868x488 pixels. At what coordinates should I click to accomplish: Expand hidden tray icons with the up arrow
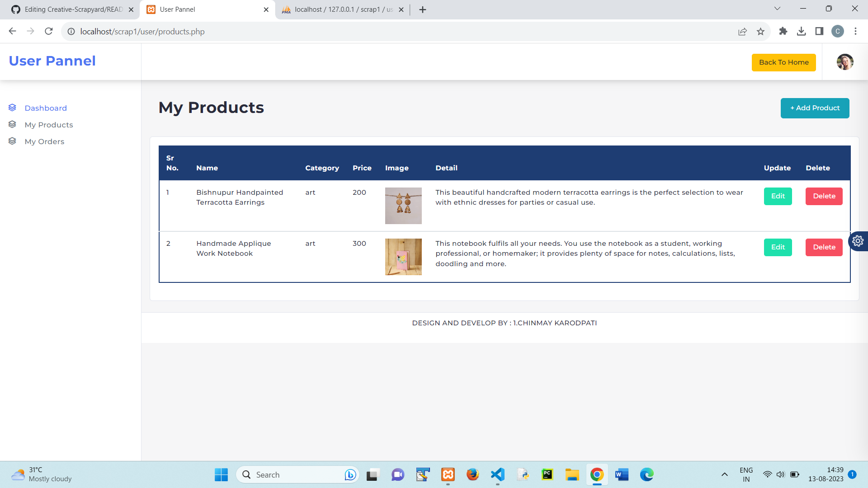coord(724,474)
